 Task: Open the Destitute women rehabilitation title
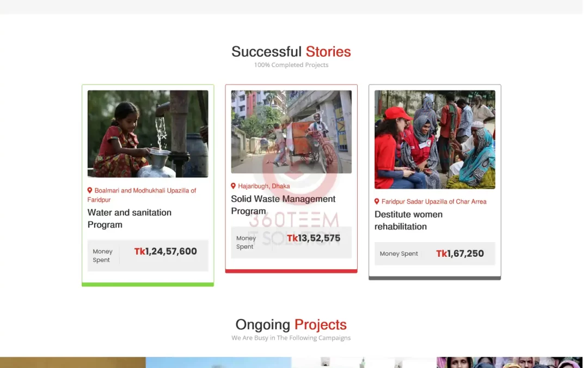click(x=408, y=220)
